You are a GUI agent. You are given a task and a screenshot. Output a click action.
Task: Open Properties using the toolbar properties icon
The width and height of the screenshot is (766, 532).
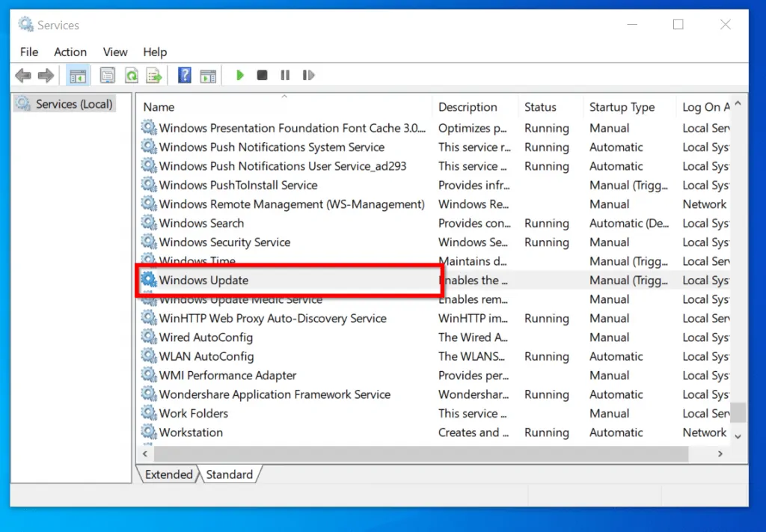(107, 75)
